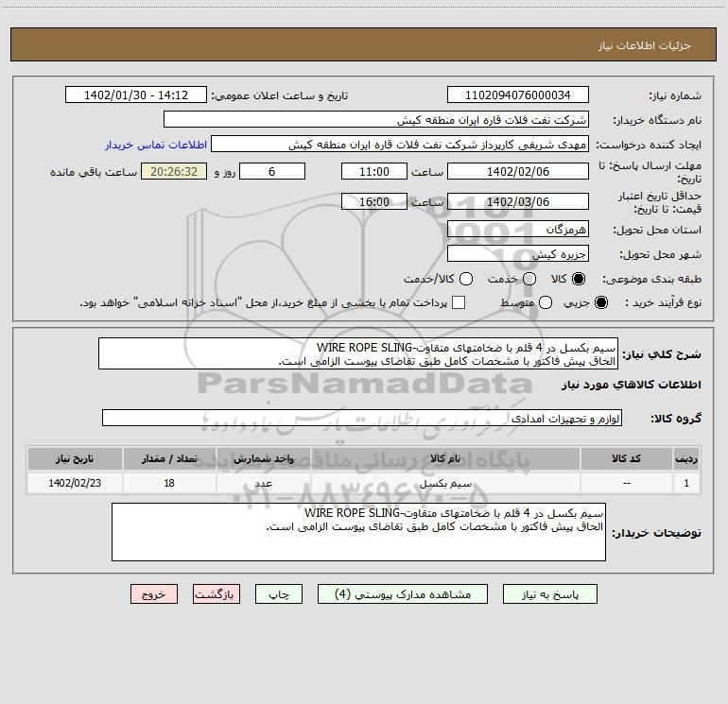Click the توضیحات خریدار text area

pyautogui.click(x=358, y=532)
